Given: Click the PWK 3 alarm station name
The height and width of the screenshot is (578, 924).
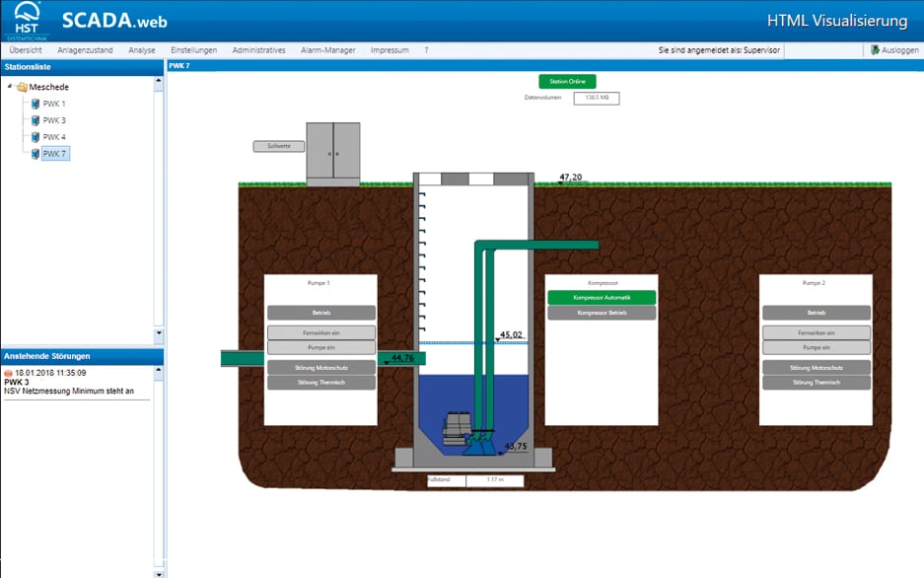Looking at the screenshot, I should 17,382.
